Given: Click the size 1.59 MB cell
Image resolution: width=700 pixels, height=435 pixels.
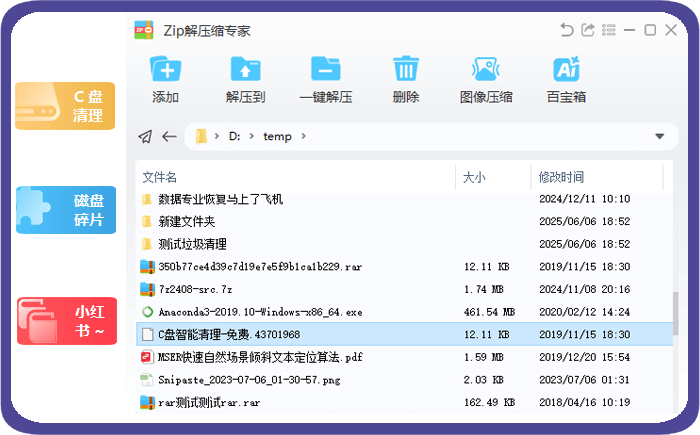Looking at the screenshot, I should click(x=483, y=357).
